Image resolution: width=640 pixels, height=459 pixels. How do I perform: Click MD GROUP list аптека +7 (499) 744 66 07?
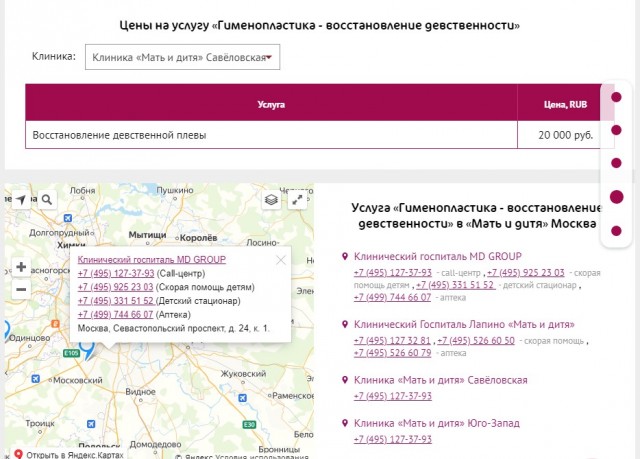(x=392, y=297)
